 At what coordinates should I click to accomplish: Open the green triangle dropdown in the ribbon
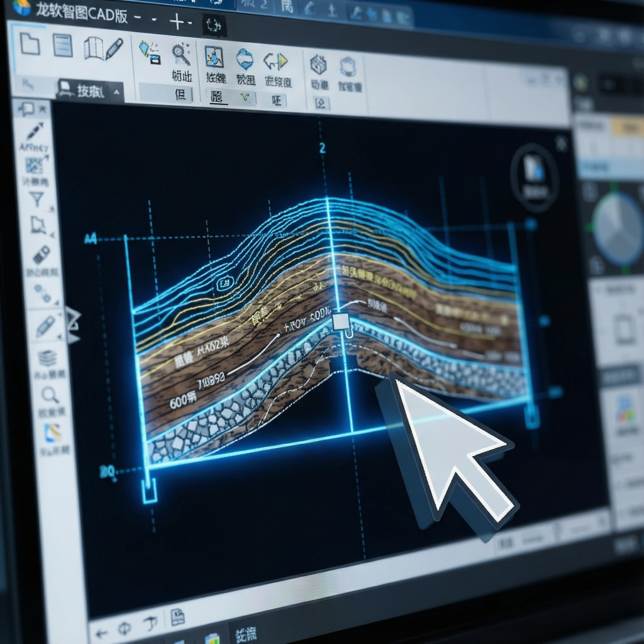(x=245, y=97)
